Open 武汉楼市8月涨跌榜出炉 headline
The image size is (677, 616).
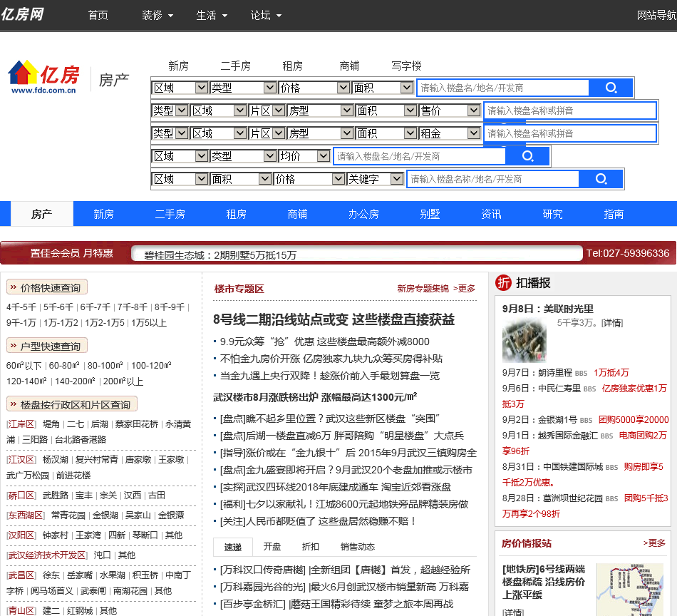[x=315, y=397]
